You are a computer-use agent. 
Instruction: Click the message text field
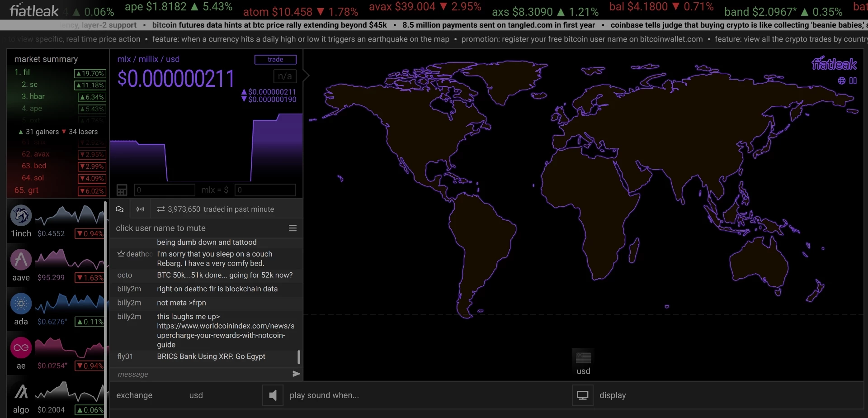click(x=202, y=374)
